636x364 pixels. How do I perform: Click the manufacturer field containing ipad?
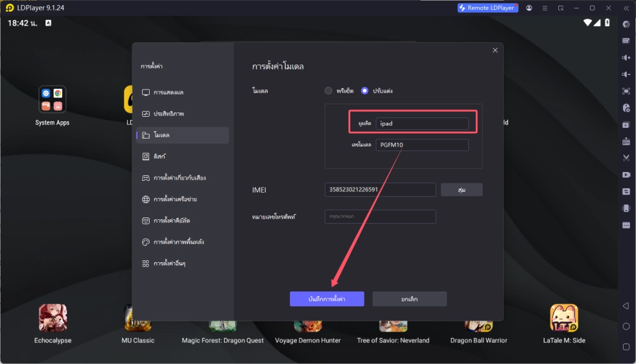pyautogui.click(x=422, y=124)
